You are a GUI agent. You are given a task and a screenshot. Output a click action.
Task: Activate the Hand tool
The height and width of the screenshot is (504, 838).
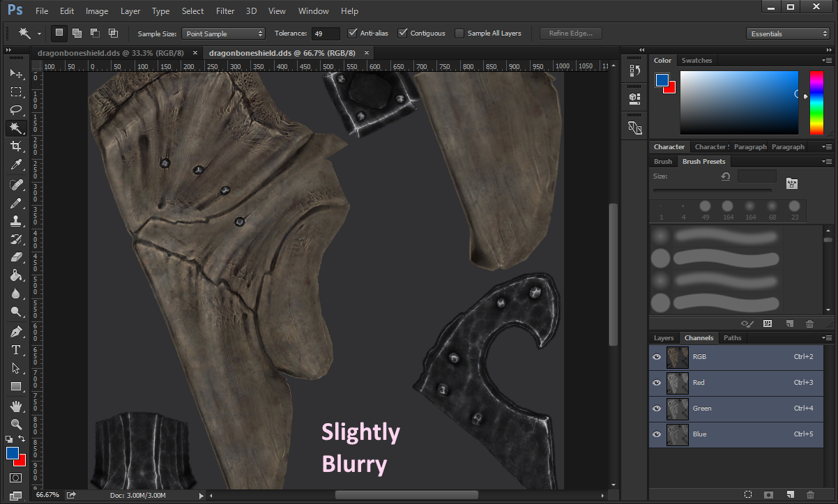point(17,406)
